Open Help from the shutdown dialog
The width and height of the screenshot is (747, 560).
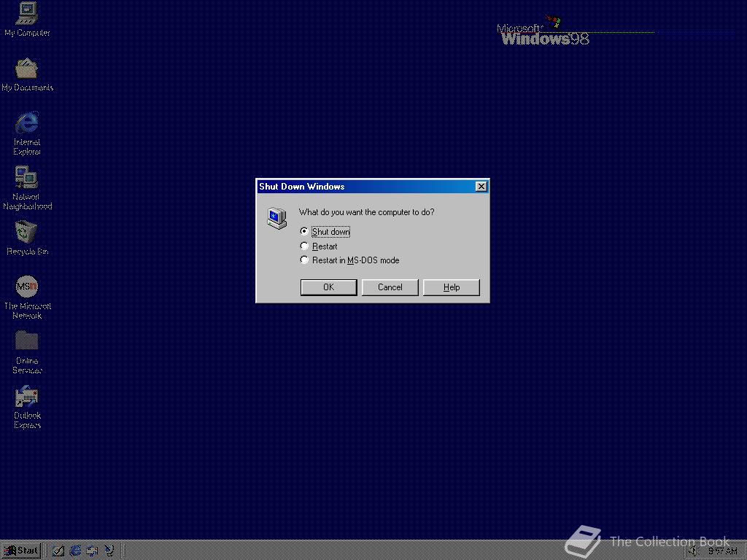[451, 287]
